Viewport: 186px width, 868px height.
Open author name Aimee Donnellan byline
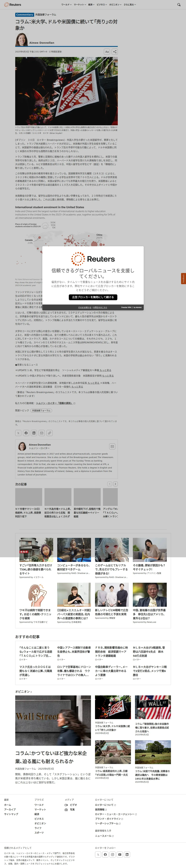pyautogui.click(x=42, y=43)
